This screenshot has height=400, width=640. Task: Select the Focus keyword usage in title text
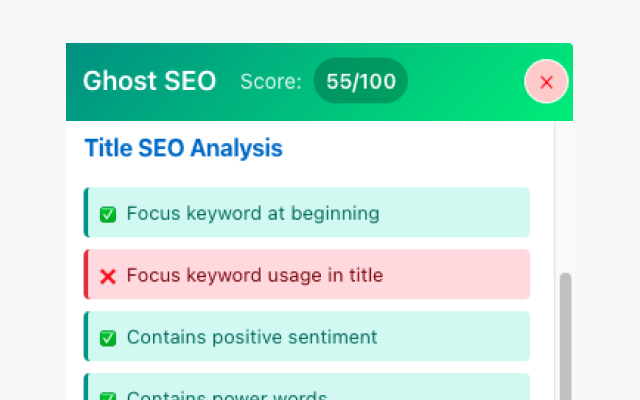[254, 275]
